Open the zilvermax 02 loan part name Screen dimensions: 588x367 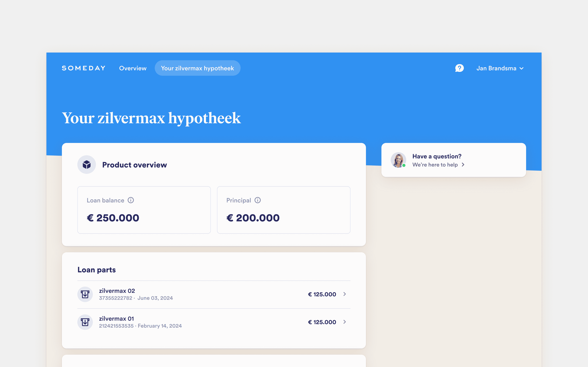[117, 291]
